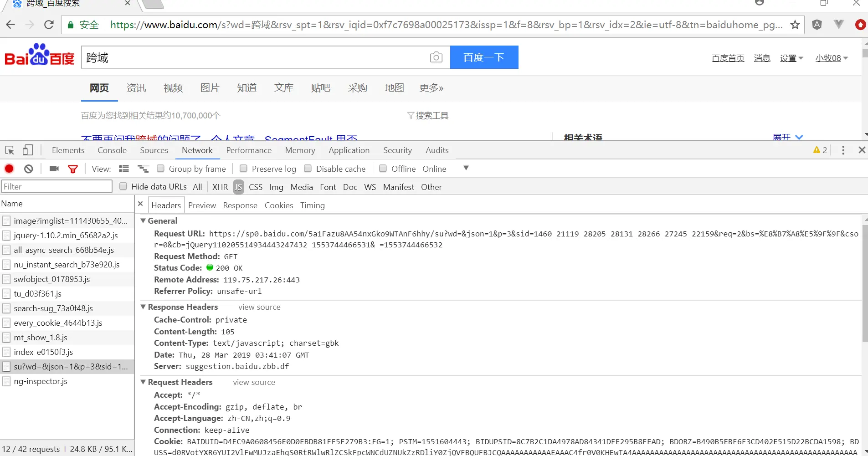This screenshot has height=456, width=868.
Task: Select the ng-inspector.js request row
Action: click(67, 381)
